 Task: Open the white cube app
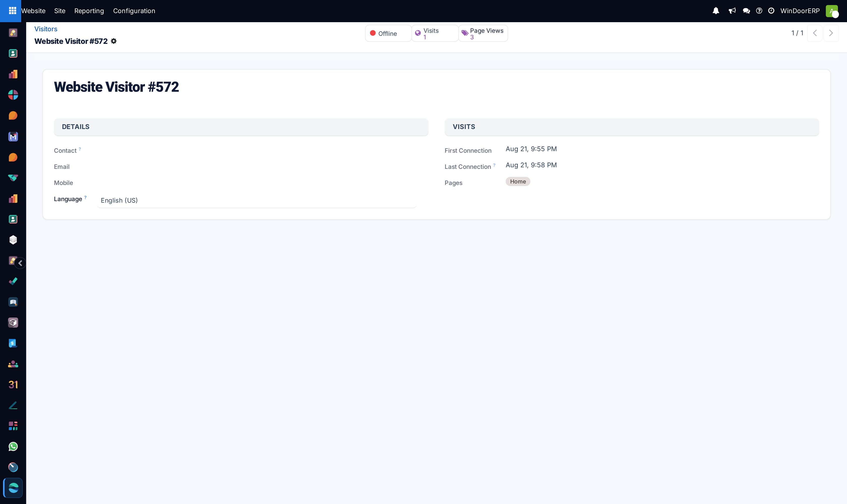tap(13, 240)
